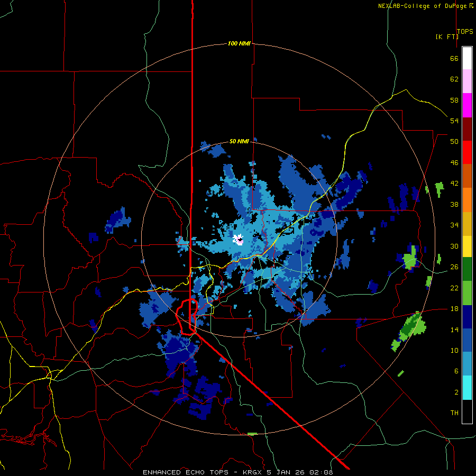Image resolution: width=476 pixels, height=476 pixels.
Task: Click the magenta legend swatch
Action: pyautogui.click(x=467, y=105)
